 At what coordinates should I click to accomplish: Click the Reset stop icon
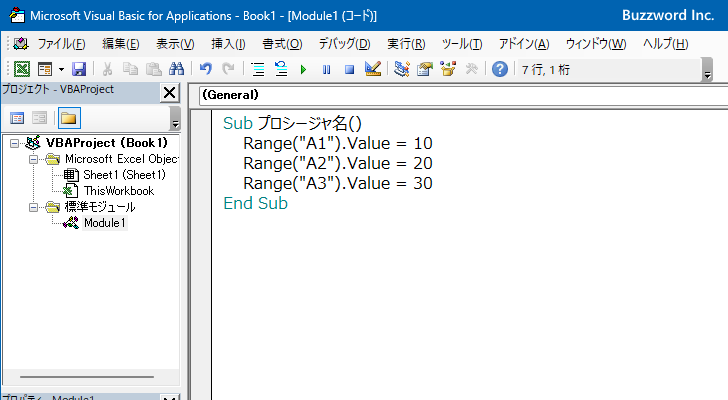click(x=350, y=70)
